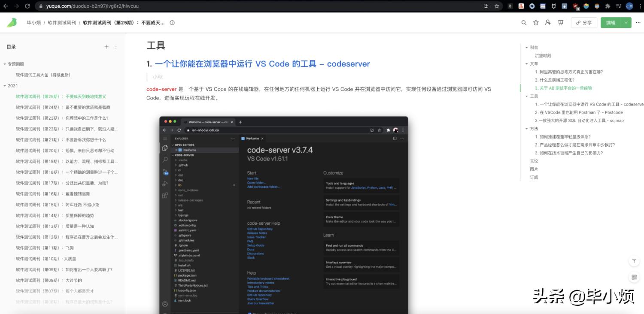Open the 目录 vertical dots options
This screenshot has width=644, height=314.
point(116,47)
